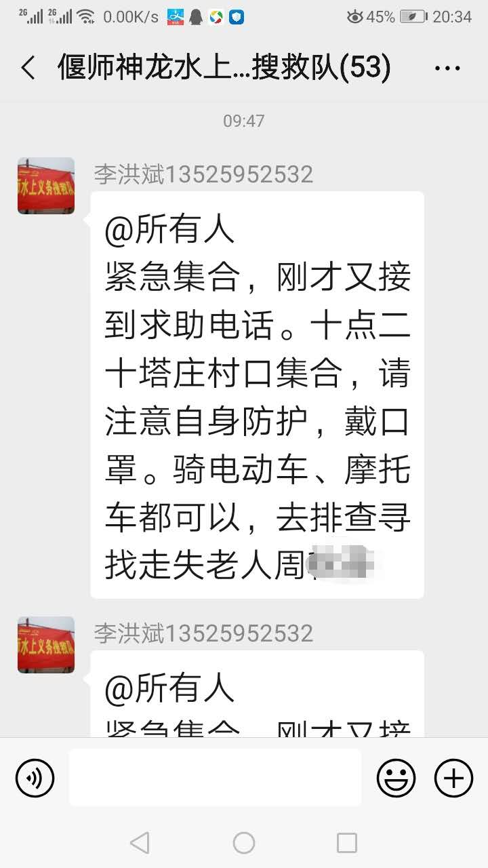
Task: Tap the battery indicator in status bar
Action: (x=413, y=17)
